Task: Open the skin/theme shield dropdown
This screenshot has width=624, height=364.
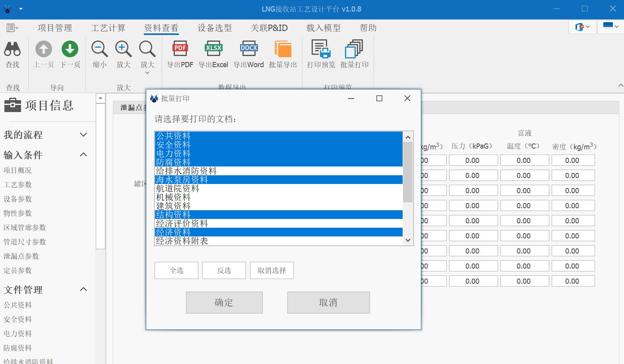Action: point(582,27)
